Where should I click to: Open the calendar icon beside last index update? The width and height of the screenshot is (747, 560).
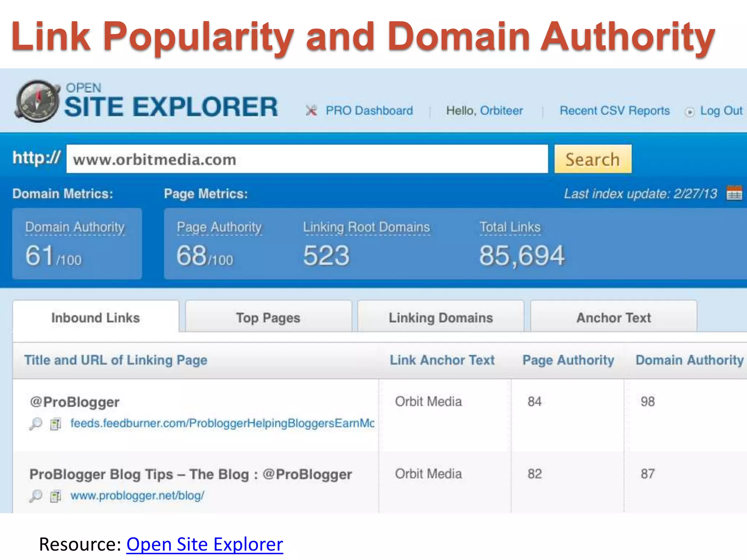pyautogui.click(x=734, y=193)
